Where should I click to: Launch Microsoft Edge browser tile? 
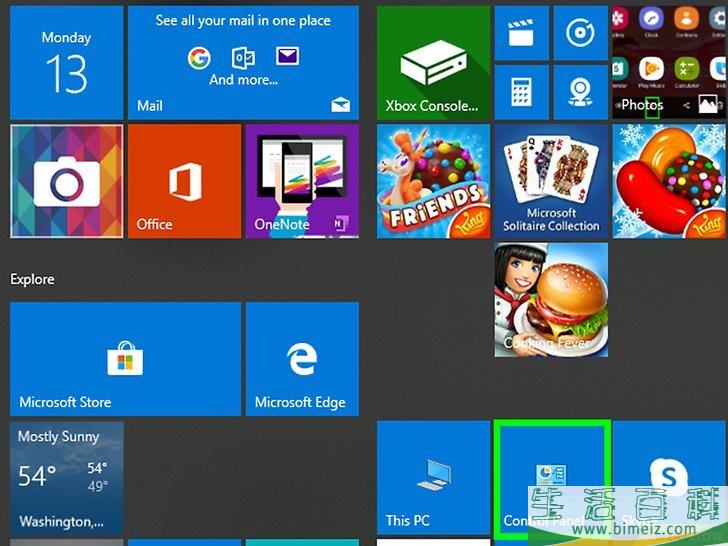point(302,359)
